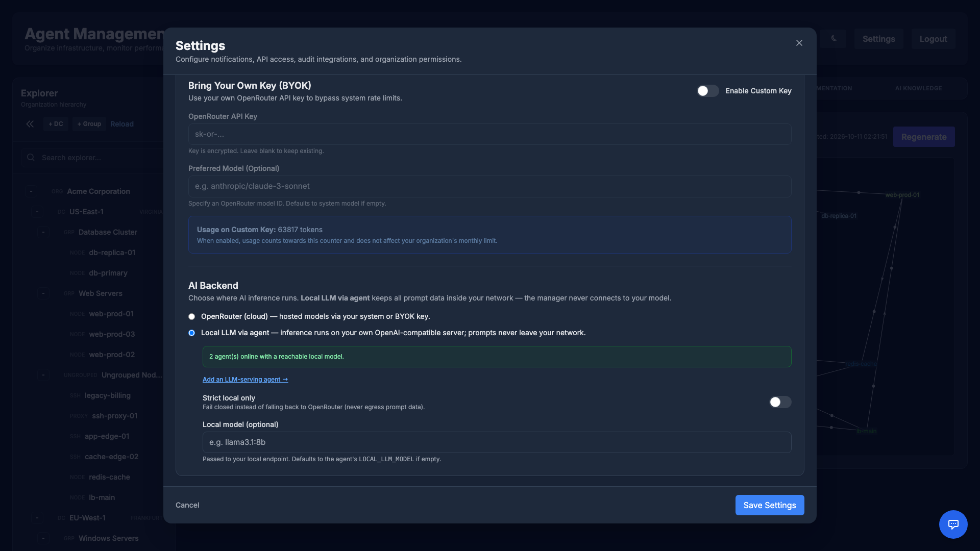Click the agents online status banner
The height and width of the screenshot is (551, 980).
tap(497, 357)
